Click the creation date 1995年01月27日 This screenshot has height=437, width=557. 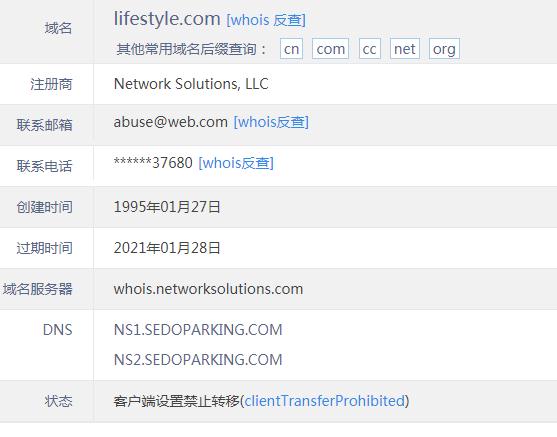pyautogui.click(x=167, y=207)
